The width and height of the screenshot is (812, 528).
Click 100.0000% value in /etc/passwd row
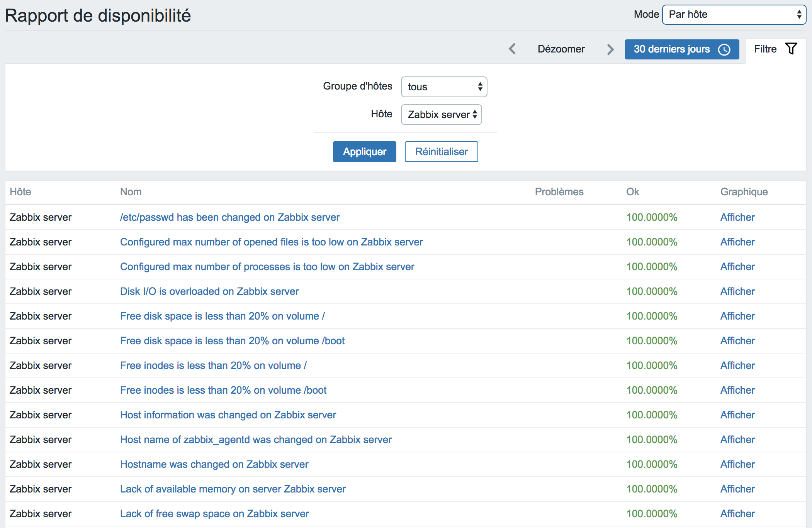[652, 217]
